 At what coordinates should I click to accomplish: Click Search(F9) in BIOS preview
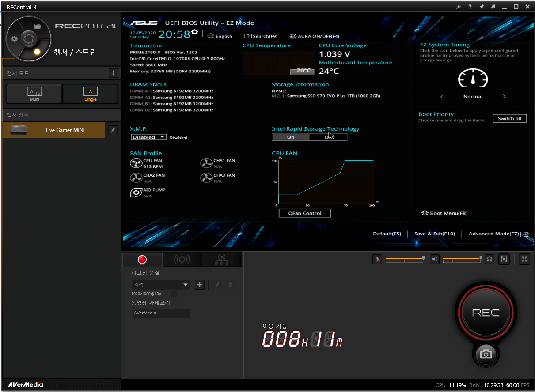[x=261, y=36]
